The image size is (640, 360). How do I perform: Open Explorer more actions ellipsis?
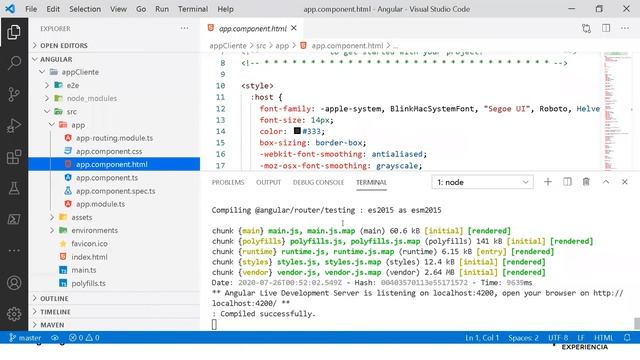point(184,28)
